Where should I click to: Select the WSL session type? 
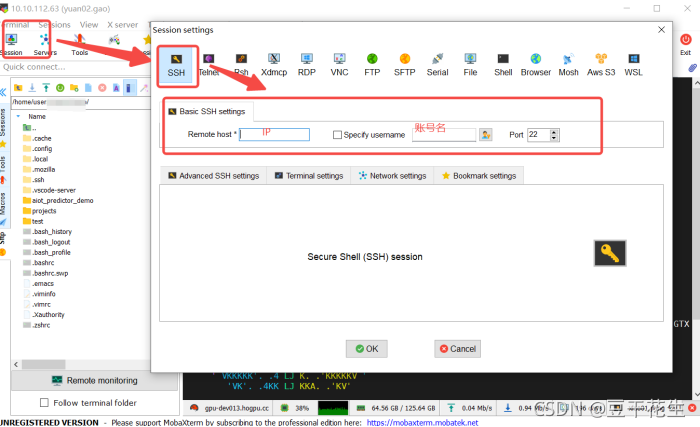[x=633, y=65]
